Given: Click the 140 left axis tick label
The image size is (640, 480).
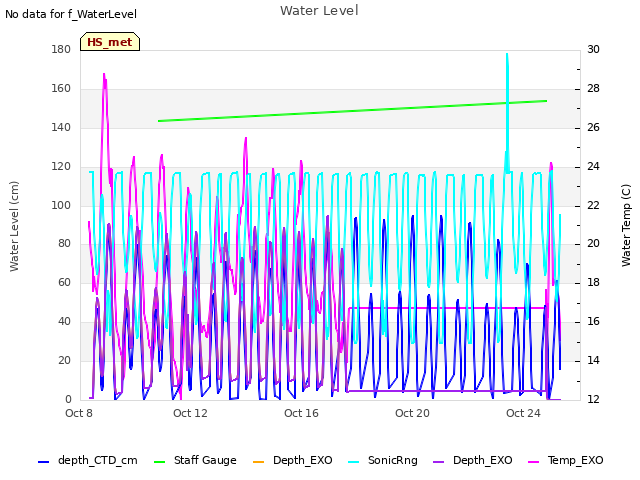Looking at the screenshot, I should [61, 127].
